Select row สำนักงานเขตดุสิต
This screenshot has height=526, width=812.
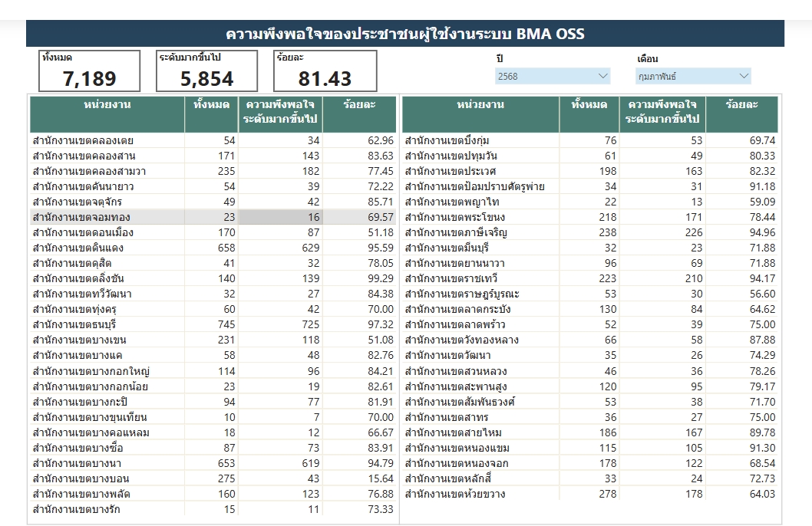tap(213, 263)
